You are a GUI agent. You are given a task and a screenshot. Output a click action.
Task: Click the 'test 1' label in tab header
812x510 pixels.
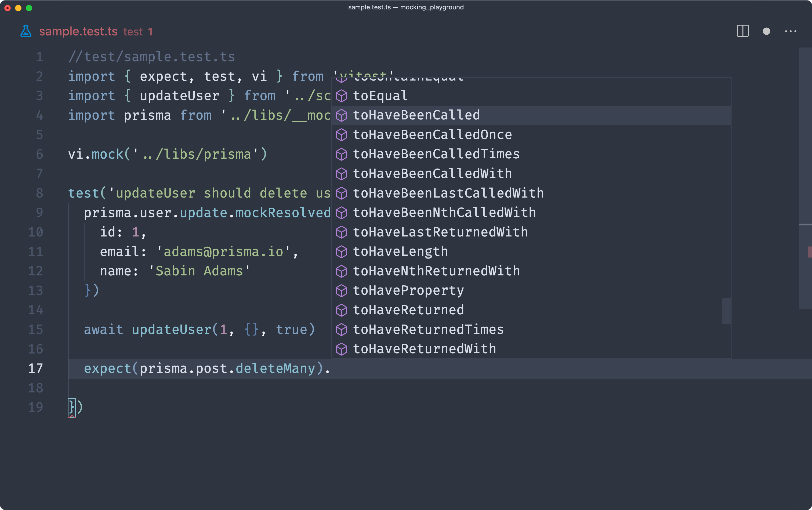(138, 32)
